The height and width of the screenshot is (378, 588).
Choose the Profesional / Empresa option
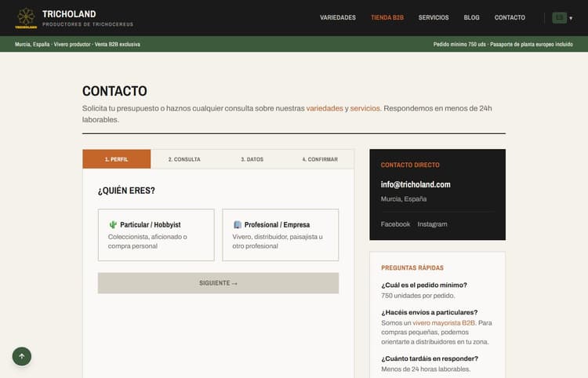pyautogui.click(x=280, y=234)
